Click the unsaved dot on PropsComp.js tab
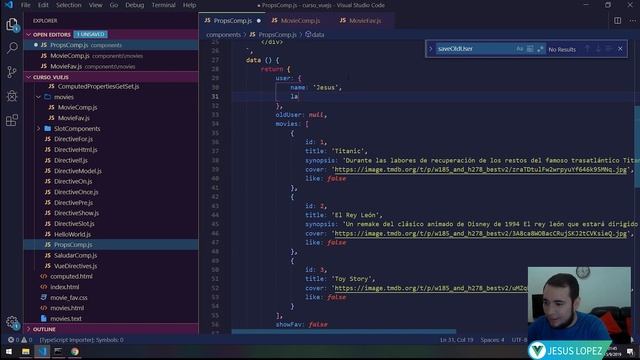The image size is (640, 360). tap(259, 21)
